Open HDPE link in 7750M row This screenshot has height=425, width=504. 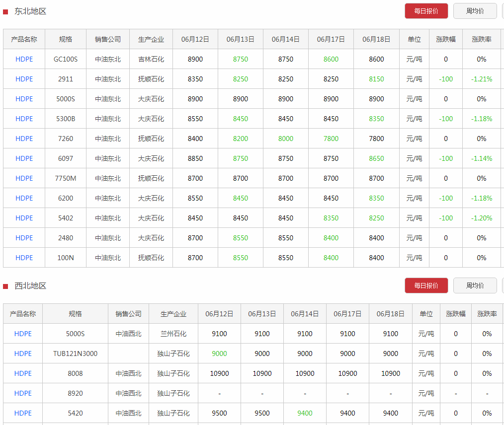point(24,178)
